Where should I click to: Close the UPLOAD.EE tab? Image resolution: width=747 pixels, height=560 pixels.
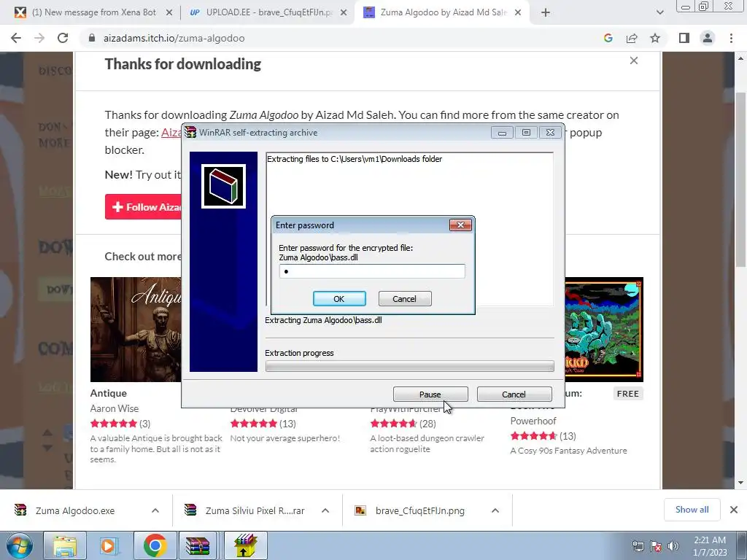(344, 13)
